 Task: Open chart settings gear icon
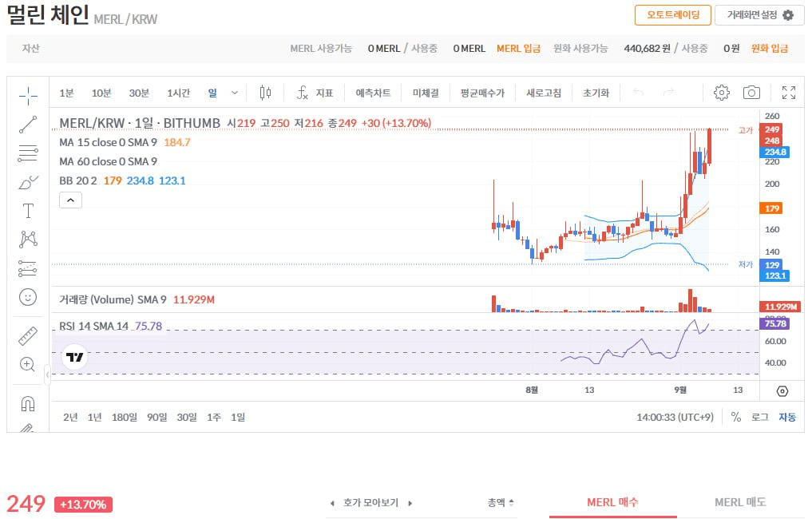(x=721, y=93)
